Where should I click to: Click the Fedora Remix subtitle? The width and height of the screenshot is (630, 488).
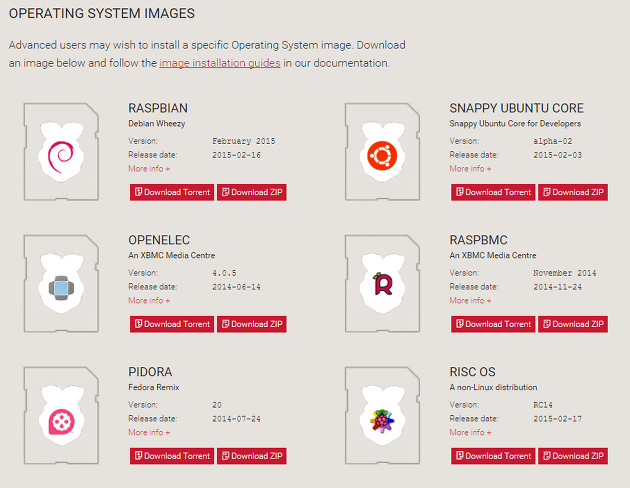click(x=153, y=387)
